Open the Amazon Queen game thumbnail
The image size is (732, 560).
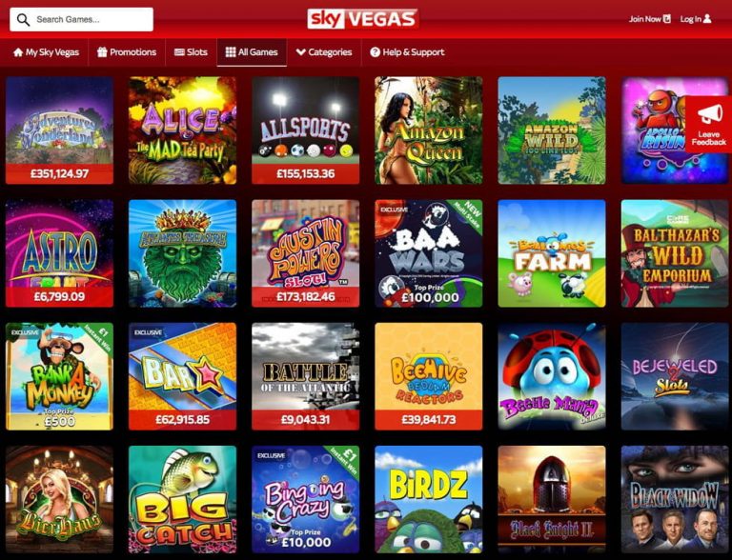[429, 130]
